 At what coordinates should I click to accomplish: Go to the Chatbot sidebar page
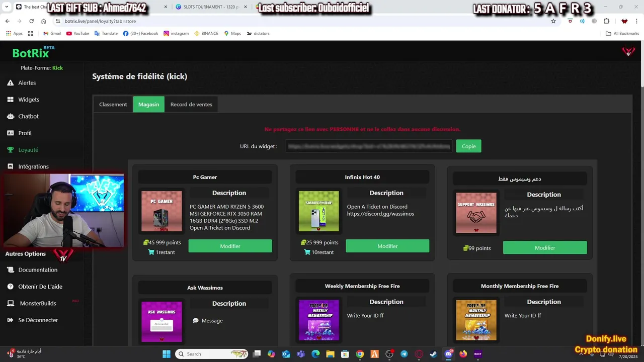pyautogui.click(x=28, y=116)
